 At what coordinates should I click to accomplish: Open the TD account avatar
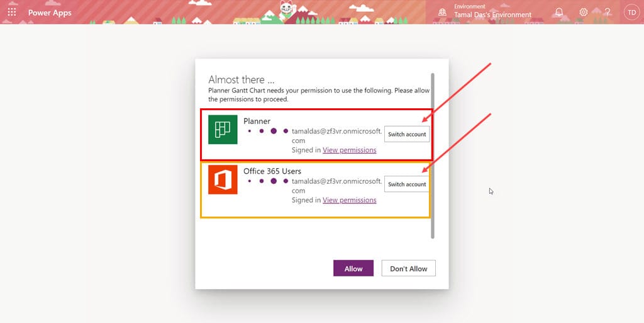(x=631, y=12)
